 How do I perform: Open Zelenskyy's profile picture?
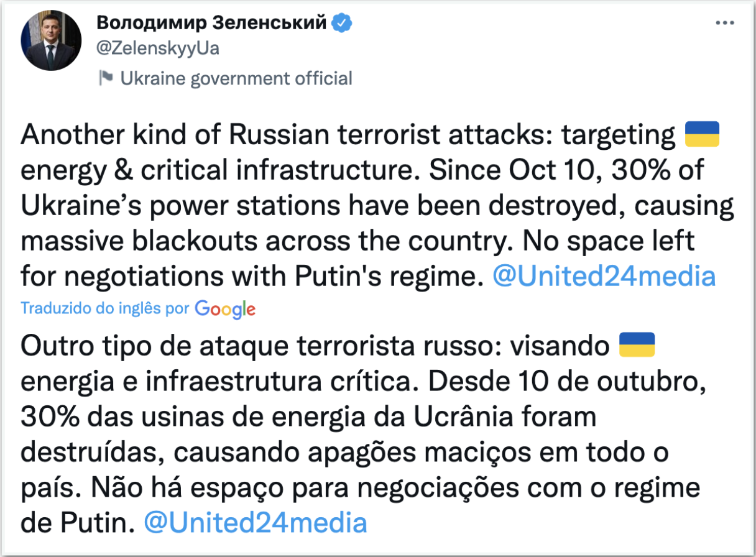(x=52, y=40)
